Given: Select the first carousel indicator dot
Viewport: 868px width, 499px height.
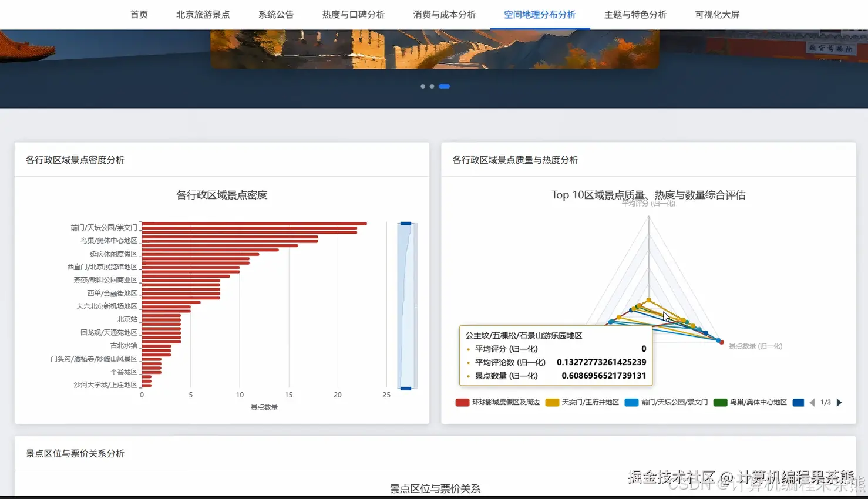Looking at the screenshot, I should (423, 86).
